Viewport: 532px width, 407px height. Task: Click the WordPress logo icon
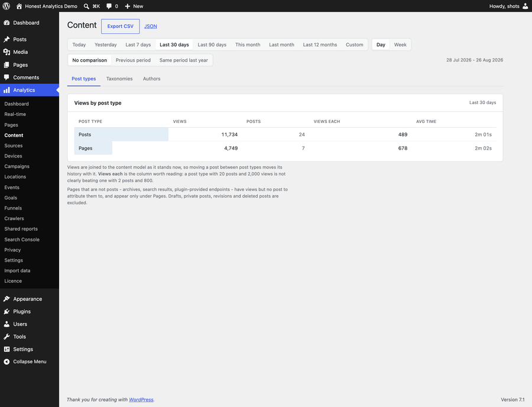[x=6, y=6]
